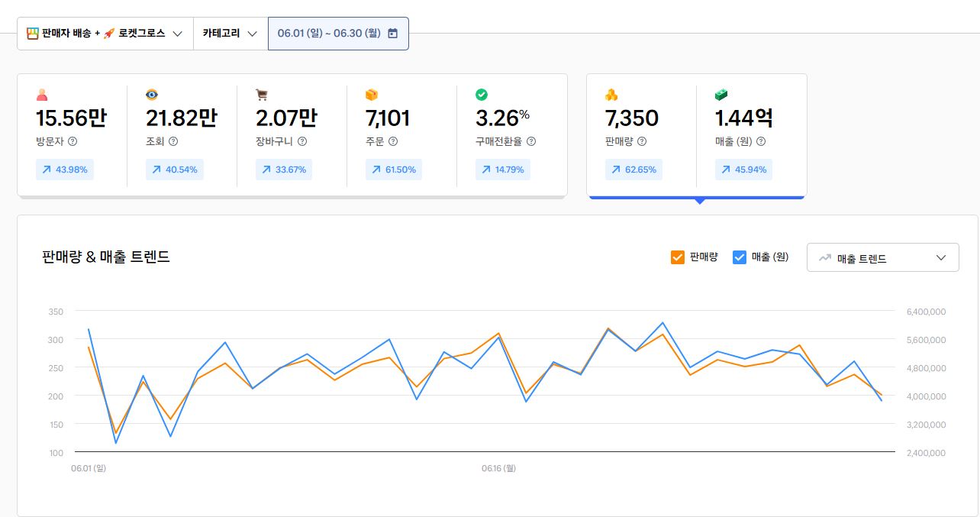Uncheck the blue 매출 (원) checkbox

click(739, 257)
